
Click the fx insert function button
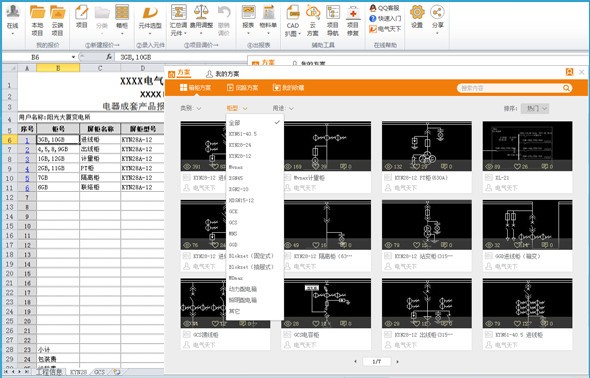(x=109, y=57)
